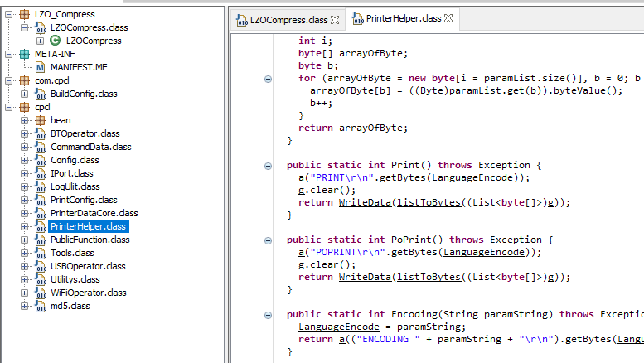Close the LZOCompress.class tab
Screen dimensions: 644x363
point(335,20)
